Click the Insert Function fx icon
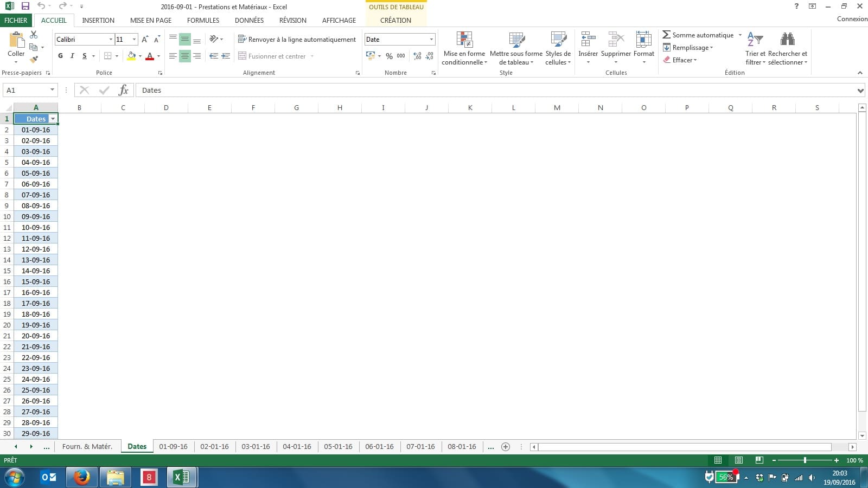868x488 pixels. tap(123, 90)
